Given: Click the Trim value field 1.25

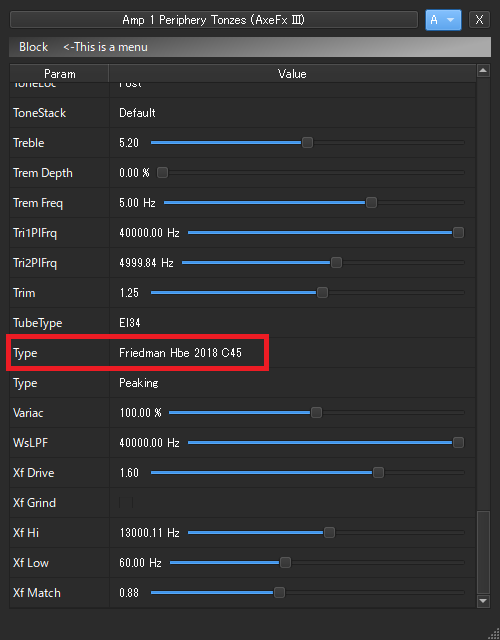Looking at the screenshot, I should [x=129, y=293].
